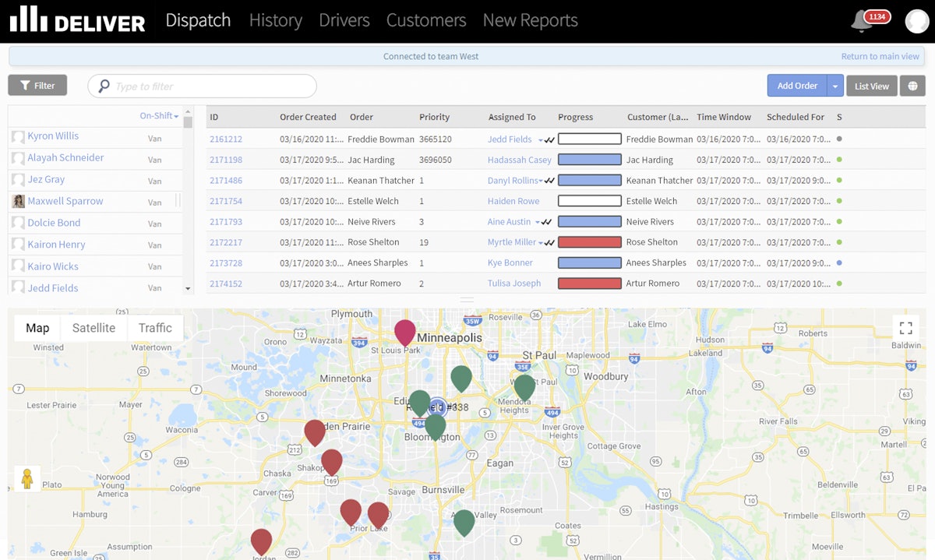Screen dimensions: 935x560
Task: Click the globe map view icon
Action: (x=912, y=86)
